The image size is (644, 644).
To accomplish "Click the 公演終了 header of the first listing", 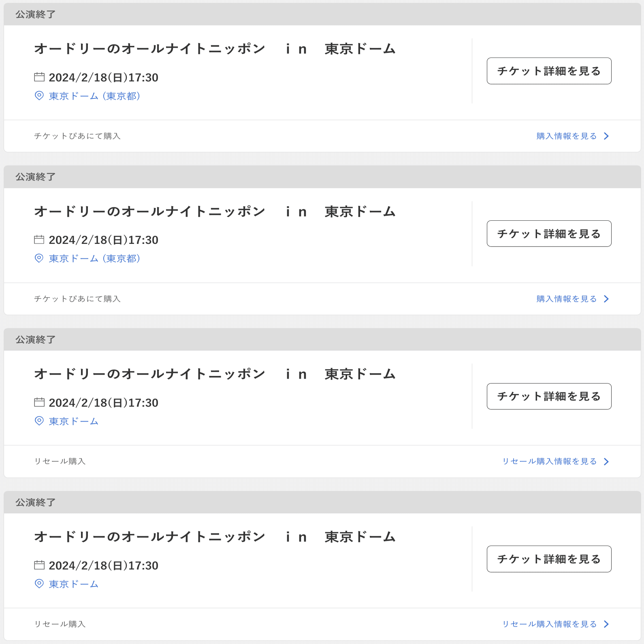I will tap(34, 14).
